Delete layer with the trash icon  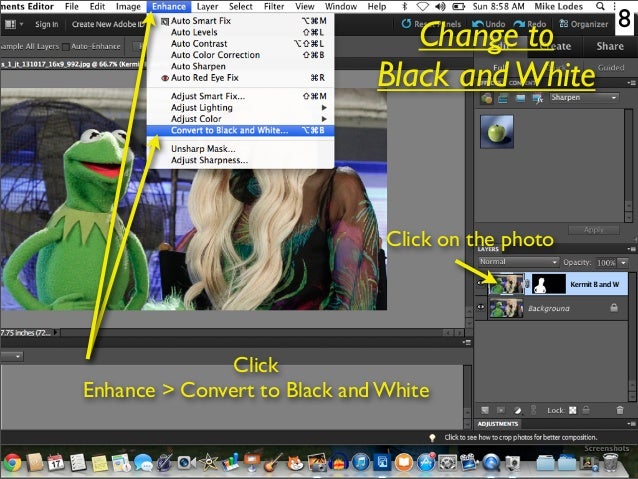pos(620,410)
